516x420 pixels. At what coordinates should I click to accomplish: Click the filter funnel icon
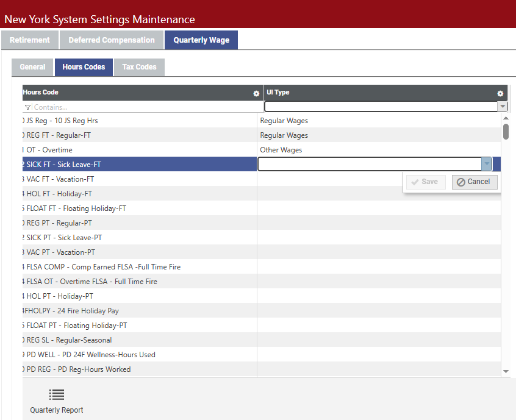28,107
